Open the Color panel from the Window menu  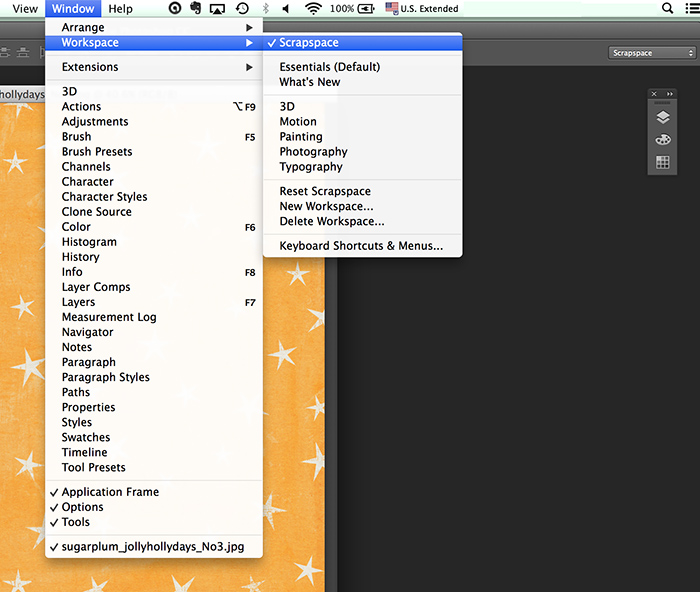[x=154, y=227]
